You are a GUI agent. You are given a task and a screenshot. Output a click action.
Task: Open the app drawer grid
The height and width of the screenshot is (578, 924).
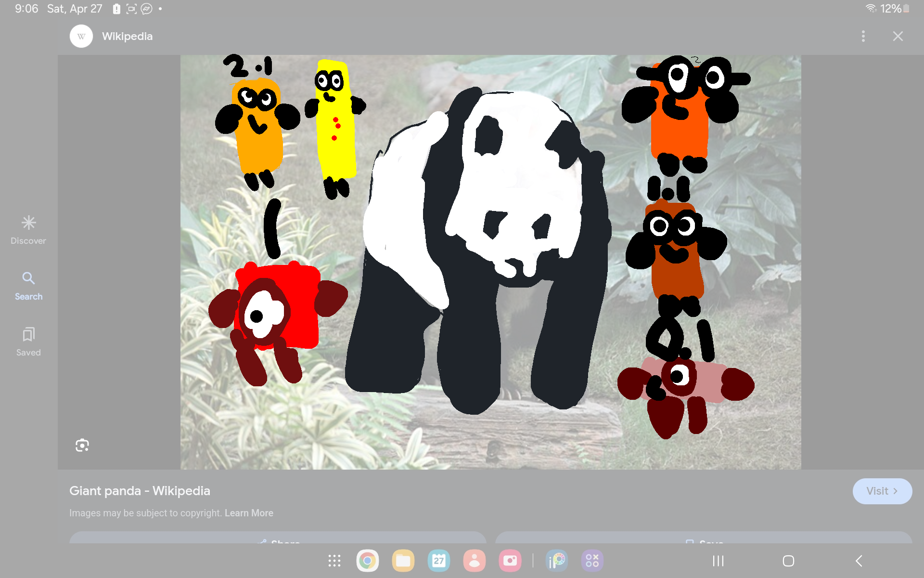(334, 560)
